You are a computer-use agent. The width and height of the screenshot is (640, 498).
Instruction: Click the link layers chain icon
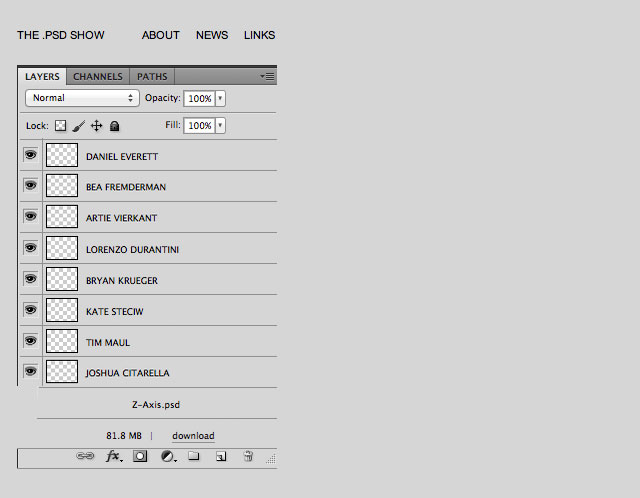[x=86, y=456]
